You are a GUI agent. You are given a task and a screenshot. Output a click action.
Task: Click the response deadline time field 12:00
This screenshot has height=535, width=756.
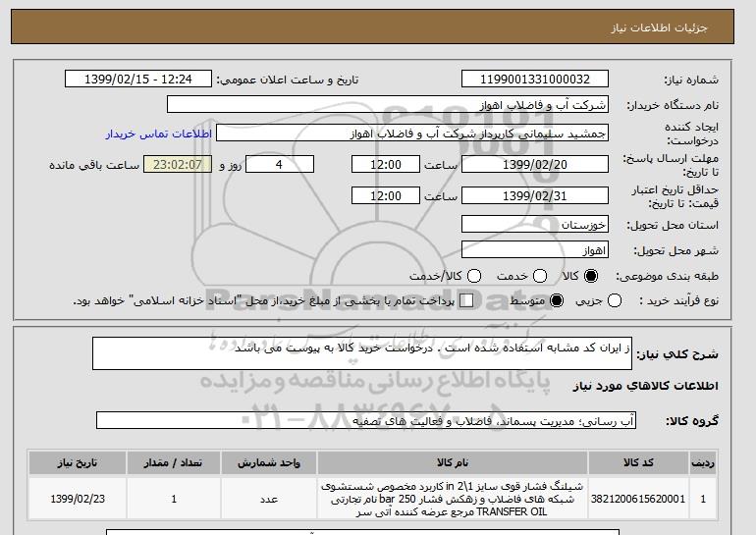click(x=386, y=164)
